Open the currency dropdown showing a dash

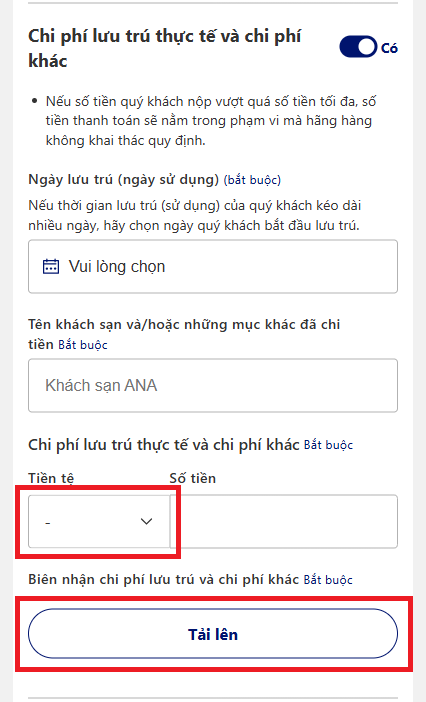[x=99, y=522]
